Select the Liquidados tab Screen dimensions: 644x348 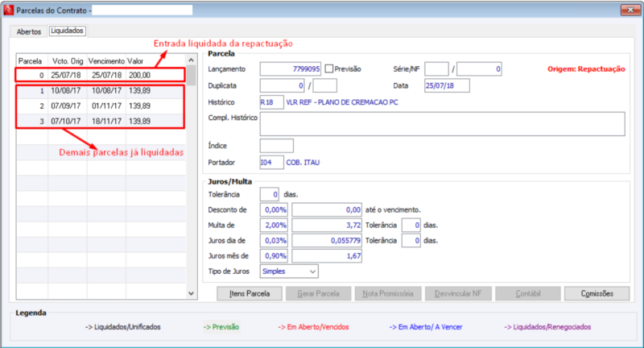point(67,31)
